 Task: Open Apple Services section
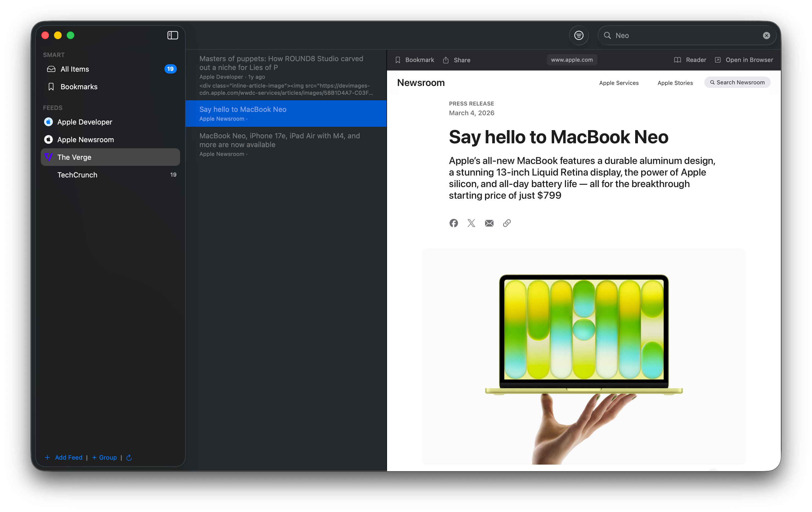pyautogui.click(x=619, y=83)
